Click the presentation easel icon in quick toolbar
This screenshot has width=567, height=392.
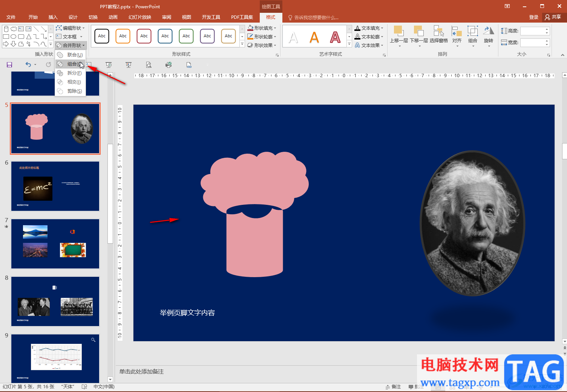pyautogui.click(x=129, y=65)
